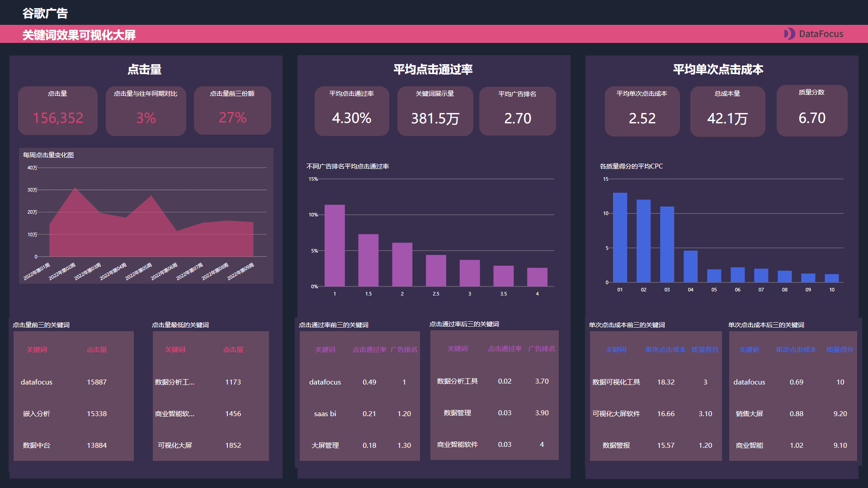Viewport: 868px width, 488px height.
Task: Click the 每周点击量变化图 chart title
Action: (48, 155)
